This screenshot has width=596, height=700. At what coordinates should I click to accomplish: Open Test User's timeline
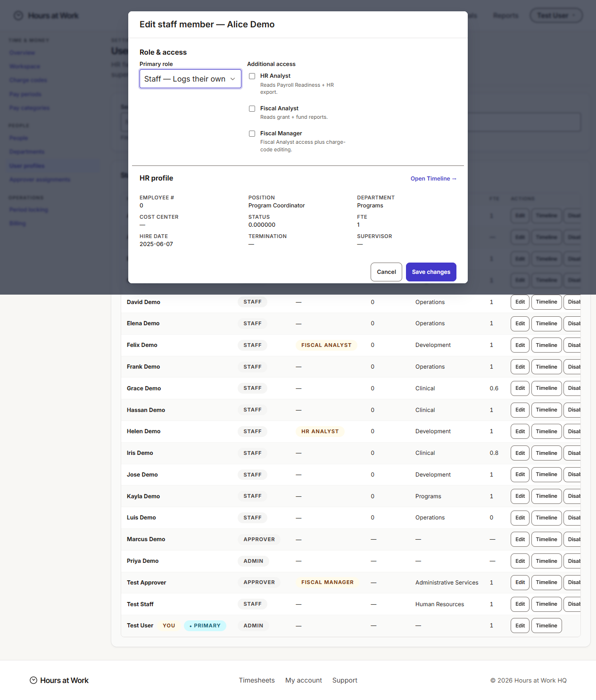click(546, 626)
